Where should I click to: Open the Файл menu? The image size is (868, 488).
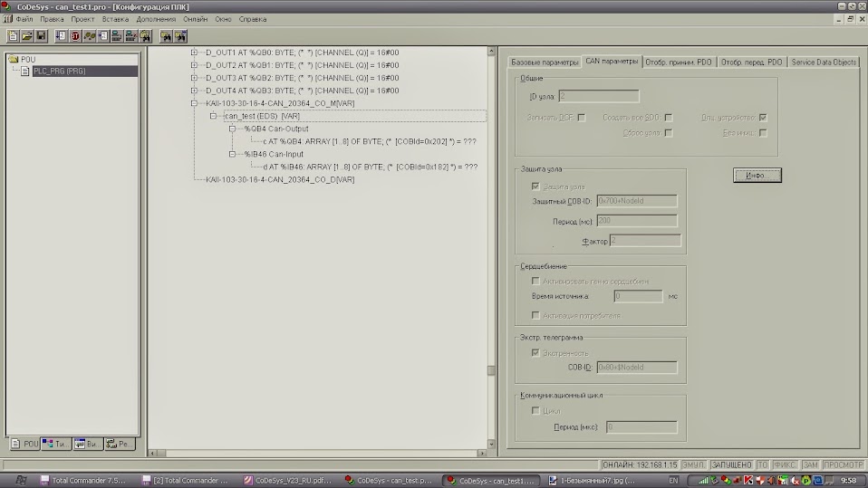coord(24,19)
